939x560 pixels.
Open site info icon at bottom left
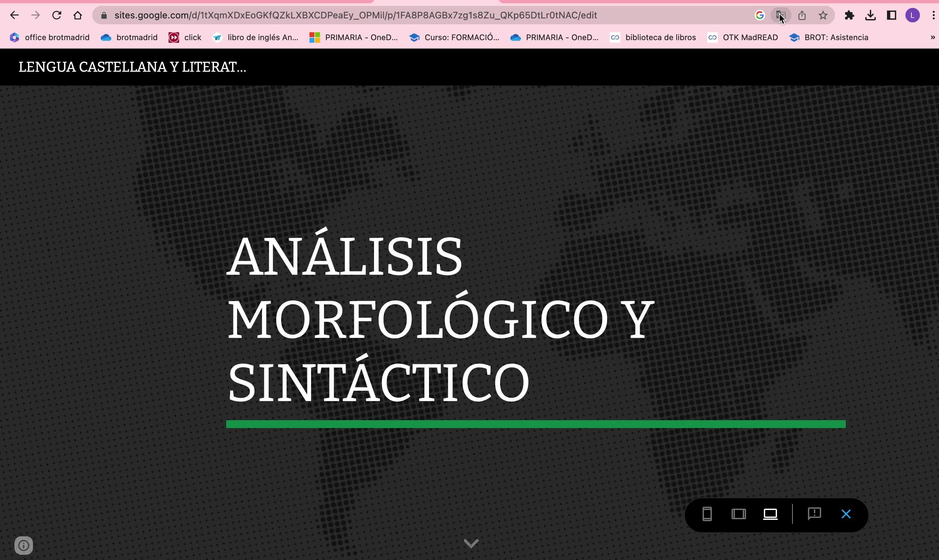(23, 545)
